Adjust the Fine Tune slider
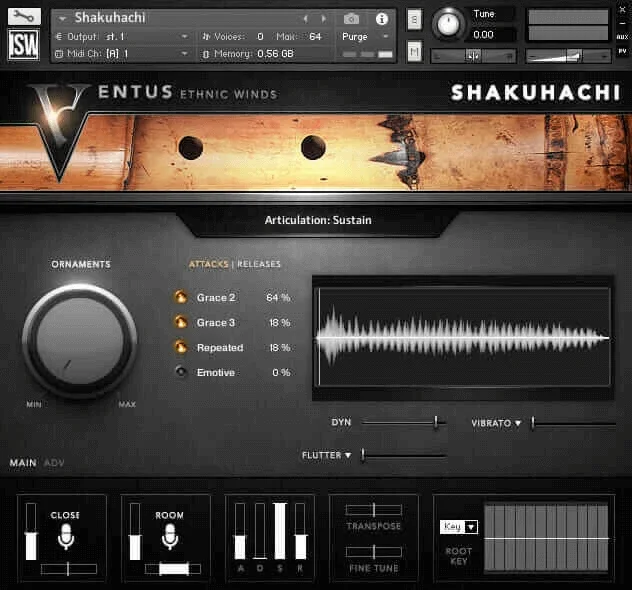The width and height of the screenshot is (632, 590). click(x=374, y=552)
